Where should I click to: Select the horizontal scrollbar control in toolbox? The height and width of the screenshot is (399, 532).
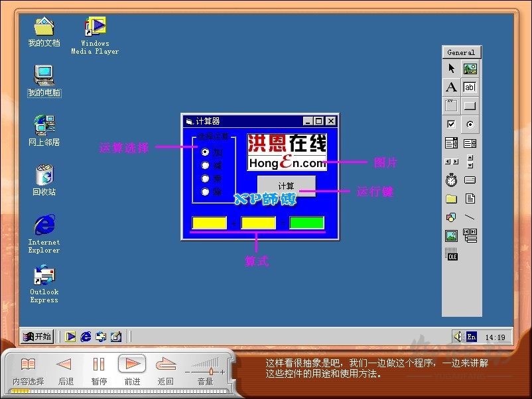point(451,162)
